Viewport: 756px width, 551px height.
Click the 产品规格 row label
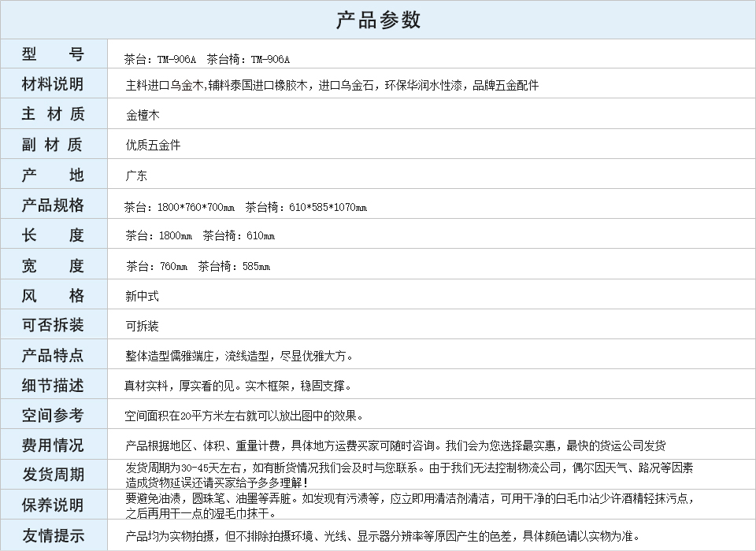click(x=53, y=205)
